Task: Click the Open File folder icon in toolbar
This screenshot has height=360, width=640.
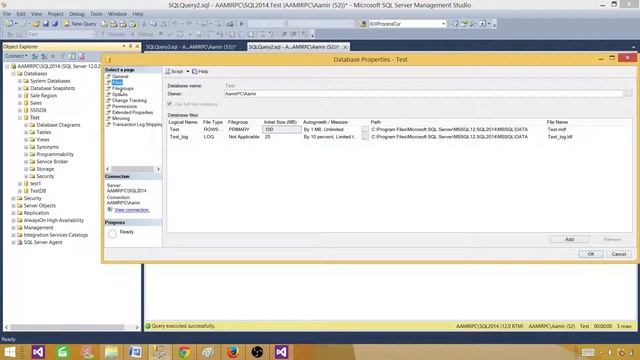Action: (x=36, y=24)
